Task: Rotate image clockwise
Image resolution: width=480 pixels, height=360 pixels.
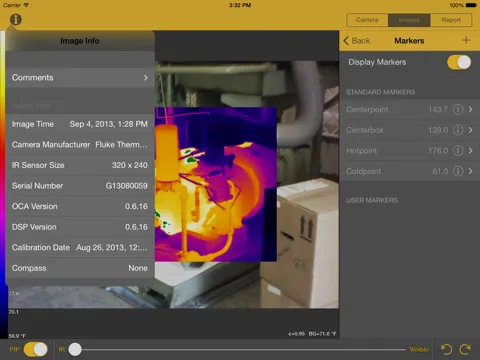Action: pyautogui.click(x=465, y=349)
